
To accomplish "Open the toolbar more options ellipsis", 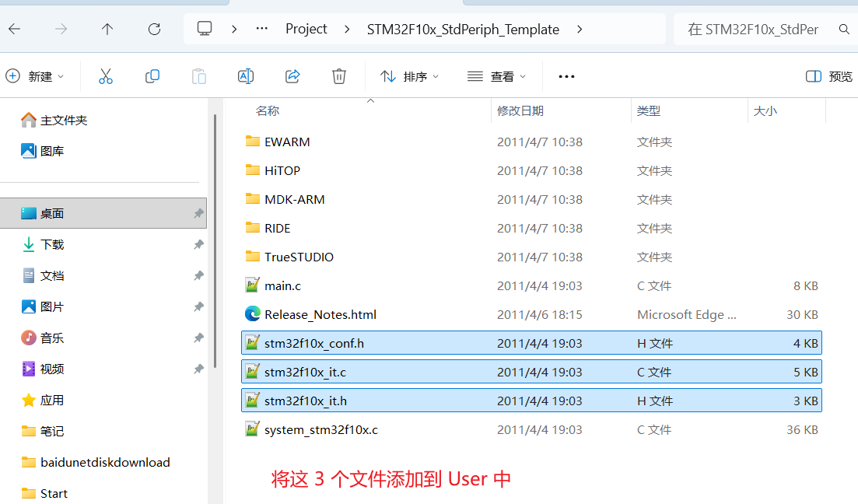I will 566,77.
